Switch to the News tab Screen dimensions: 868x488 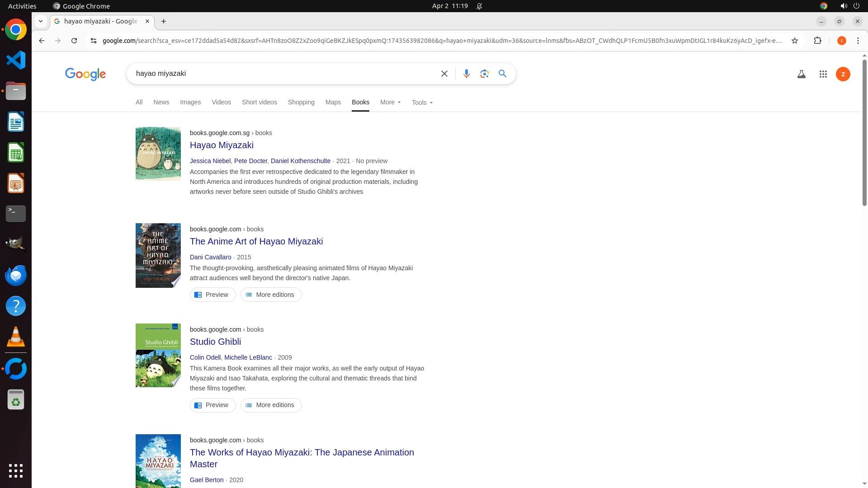(161, 103)
